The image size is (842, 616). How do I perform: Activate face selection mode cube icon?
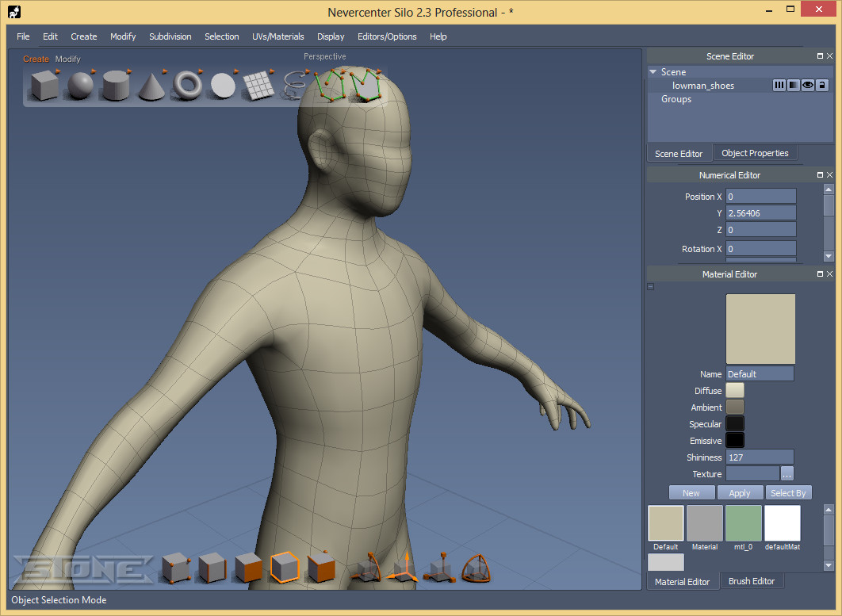[248, 568]
